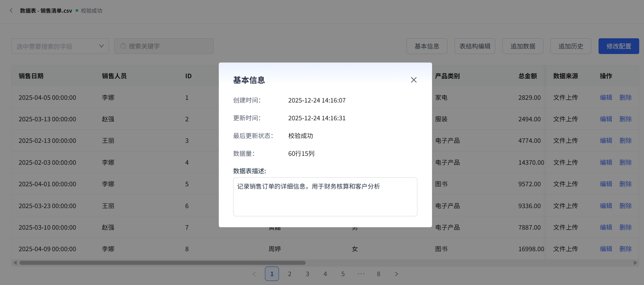Select cell 2025-03-13 00:00:00
The image size is (644, 285).
(x=47, y=119)
